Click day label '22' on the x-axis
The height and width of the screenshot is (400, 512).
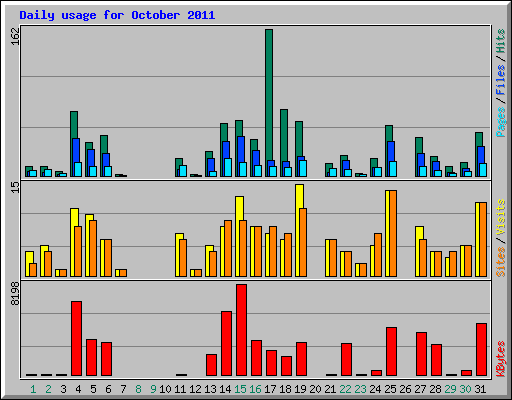click(x=345, y=389)
